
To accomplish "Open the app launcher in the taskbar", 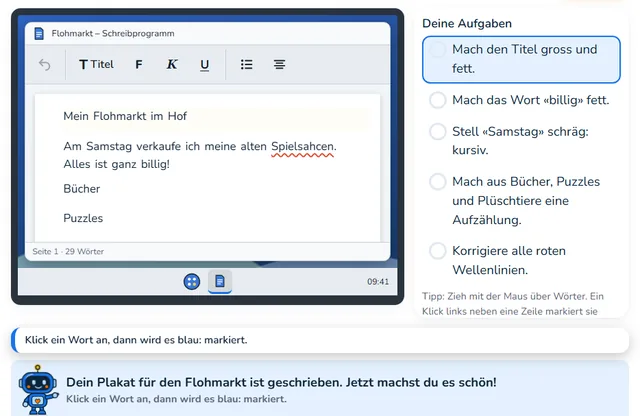I will [x=192, y=281].
